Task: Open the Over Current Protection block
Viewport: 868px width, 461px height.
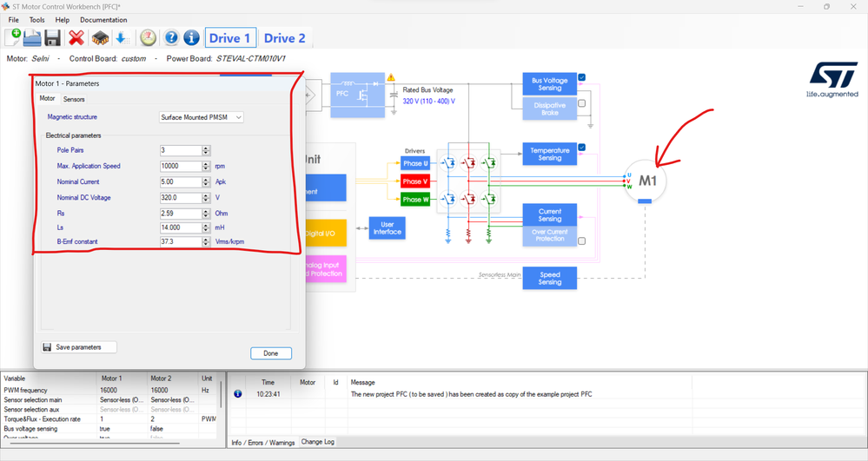Action: 550,235
